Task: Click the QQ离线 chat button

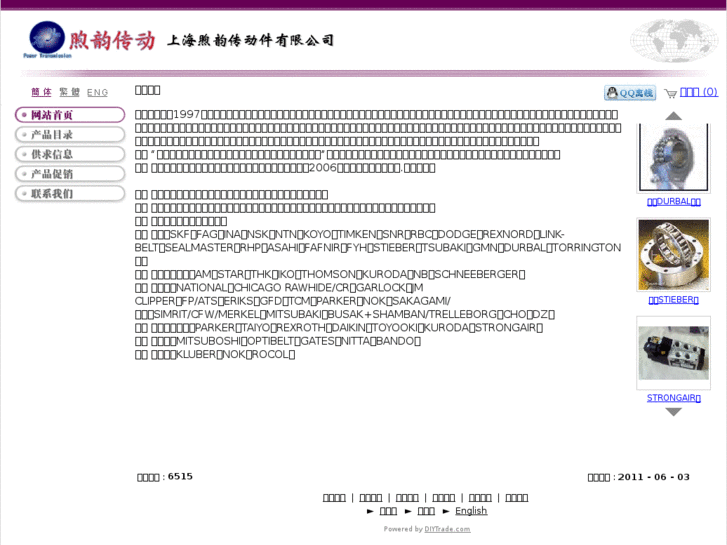Action: [630, 93]
